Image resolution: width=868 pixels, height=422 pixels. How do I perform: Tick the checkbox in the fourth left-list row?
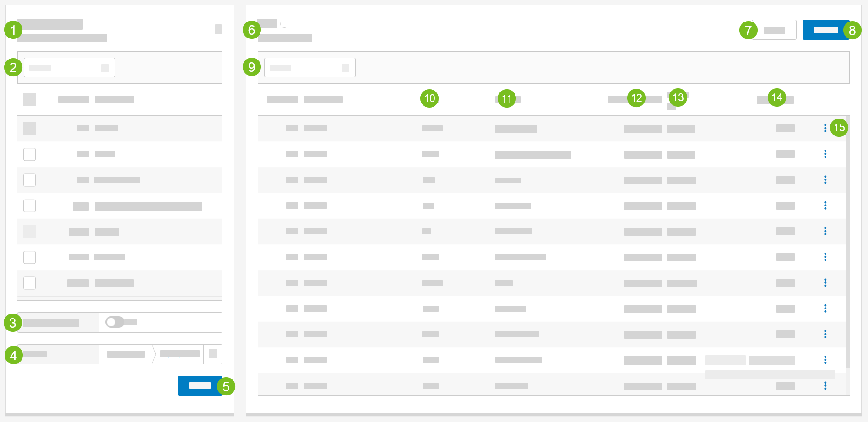pos(29,206)
